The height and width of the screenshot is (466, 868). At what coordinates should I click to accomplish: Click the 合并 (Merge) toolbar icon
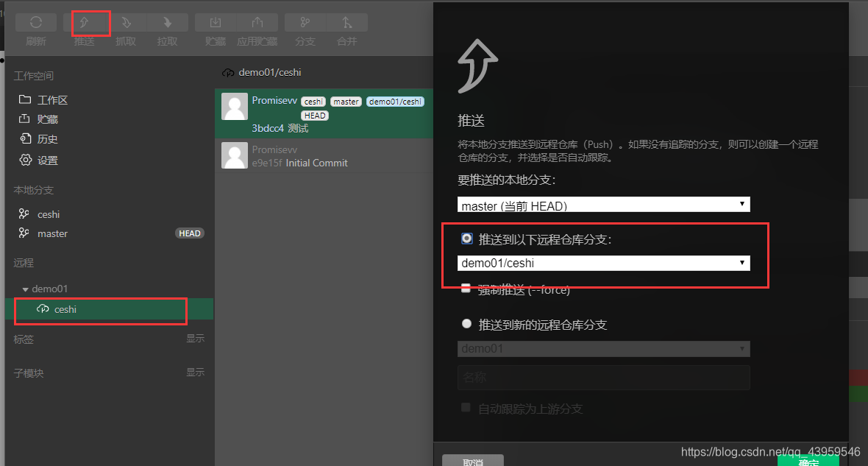pos(346,21)
